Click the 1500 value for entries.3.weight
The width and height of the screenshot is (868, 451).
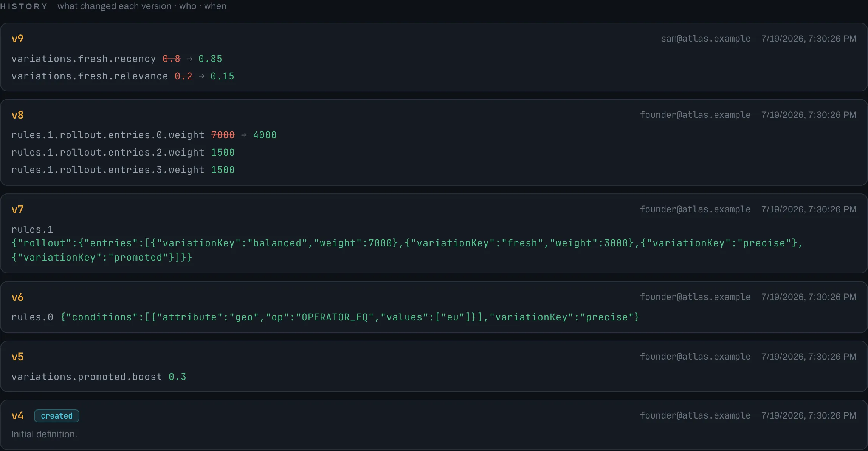(223, 170)
